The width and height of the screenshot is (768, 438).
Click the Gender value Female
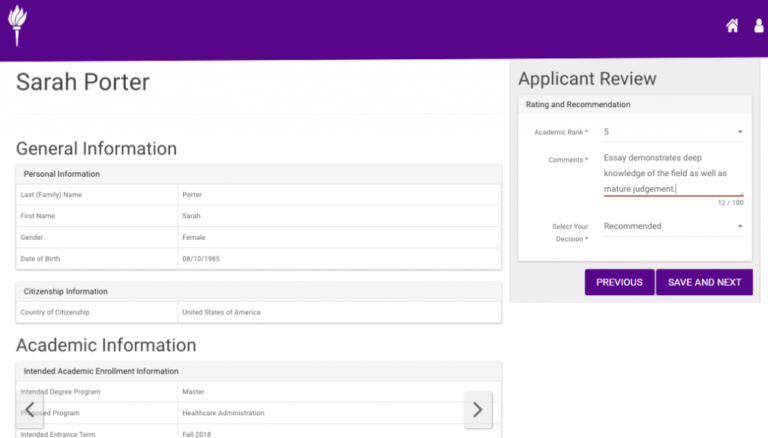click(194, 237)
